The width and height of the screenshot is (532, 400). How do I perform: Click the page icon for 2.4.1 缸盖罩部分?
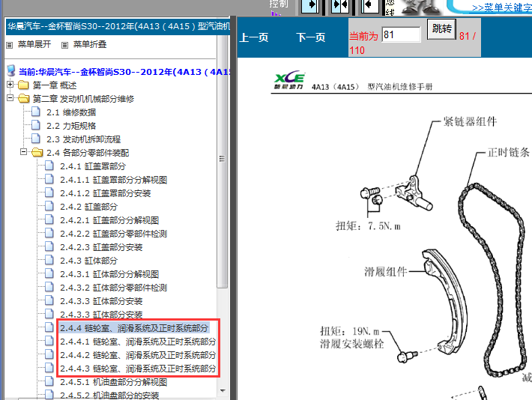(49, 166)
